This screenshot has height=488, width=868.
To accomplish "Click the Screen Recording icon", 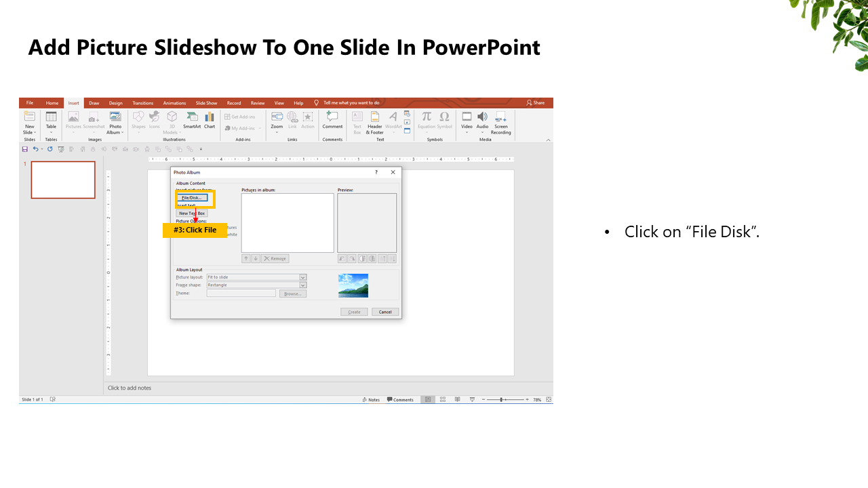I will (500, 117).
